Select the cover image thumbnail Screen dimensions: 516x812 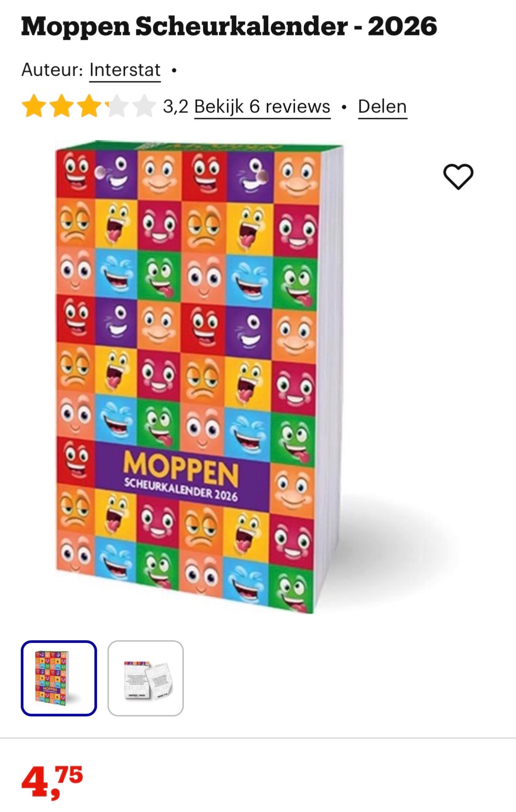coord(59,678)
